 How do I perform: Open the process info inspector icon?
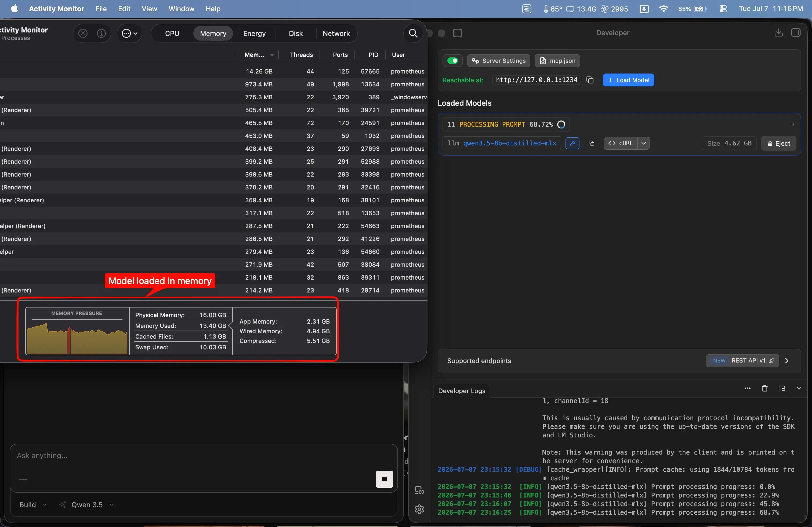click(101, 33)
